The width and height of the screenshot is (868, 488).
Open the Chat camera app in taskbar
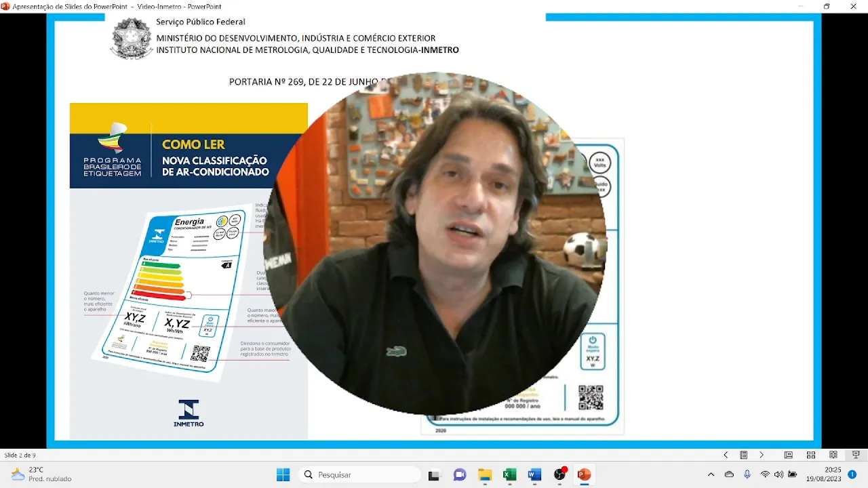pos(459,474)
